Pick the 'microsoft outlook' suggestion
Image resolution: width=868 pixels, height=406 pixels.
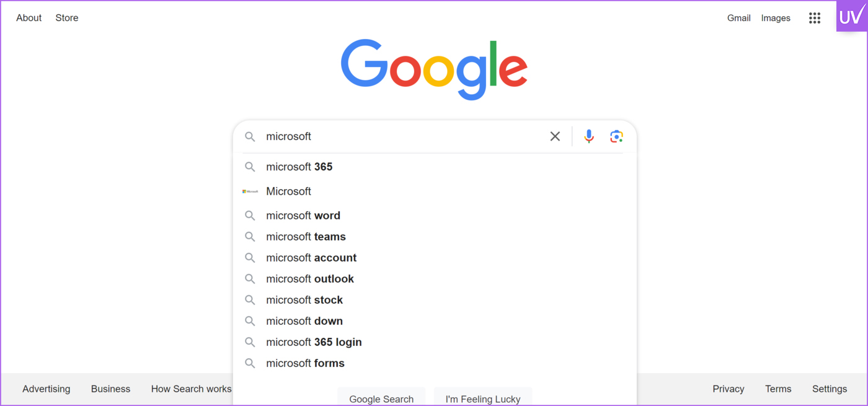(310, 279)
